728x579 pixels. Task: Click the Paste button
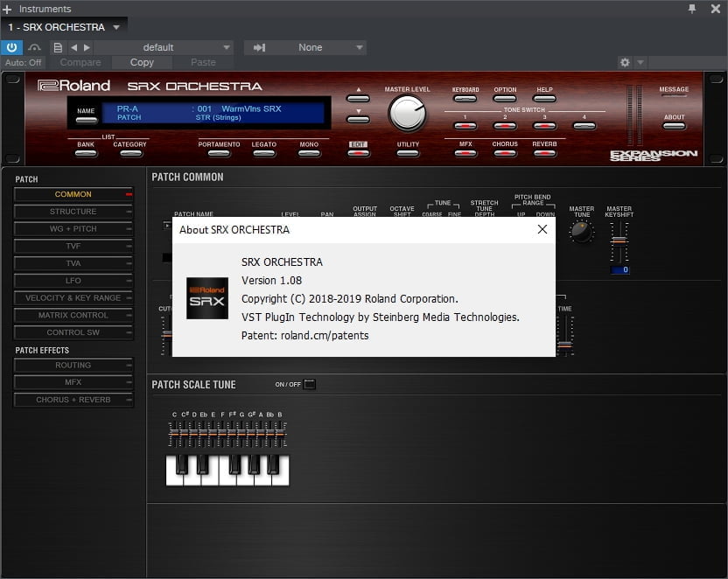coord(203,62)
